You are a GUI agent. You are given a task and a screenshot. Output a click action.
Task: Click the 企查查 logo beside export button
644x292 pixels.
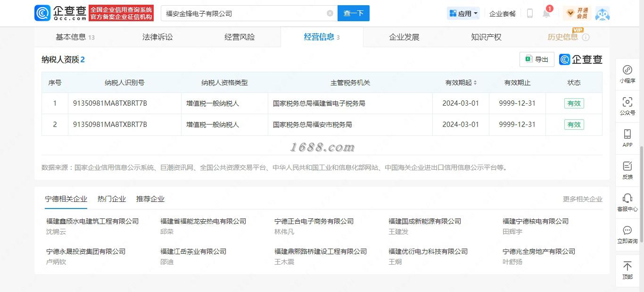[581, 59]
